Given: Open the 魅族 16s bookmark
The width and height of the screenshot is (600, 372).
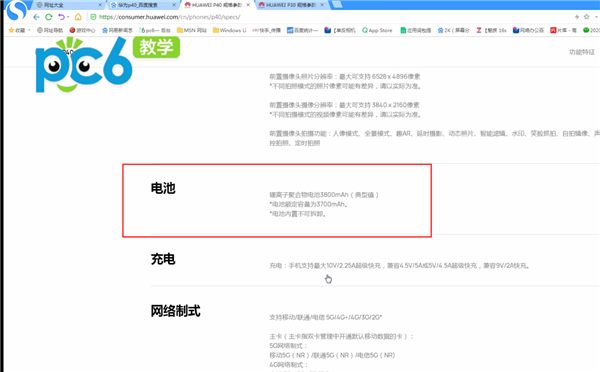Looking at the screenshot, I should 491,30.
